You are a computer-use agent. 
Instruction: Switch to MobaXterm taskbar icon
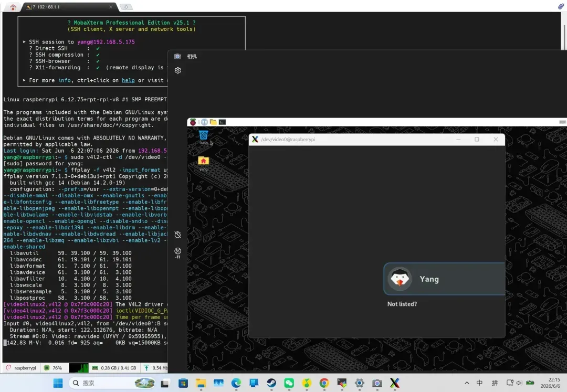point(342,383)
